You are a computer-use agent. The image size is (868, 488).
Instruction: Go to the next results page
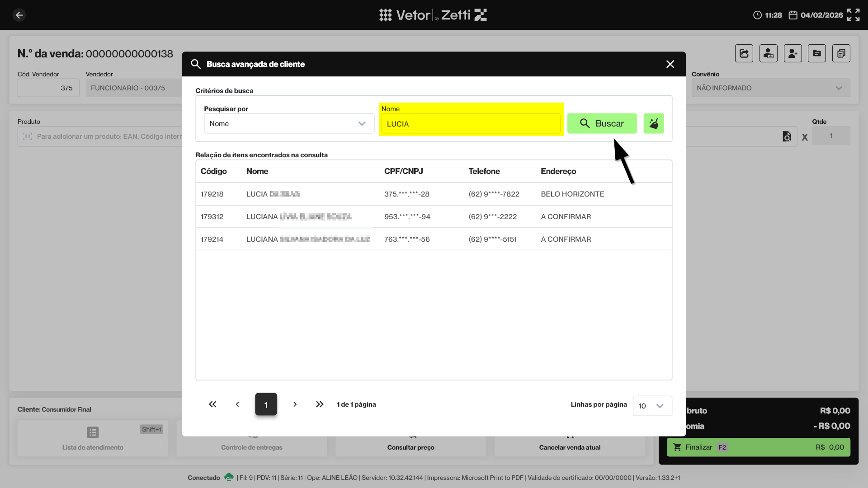[295, 404]
